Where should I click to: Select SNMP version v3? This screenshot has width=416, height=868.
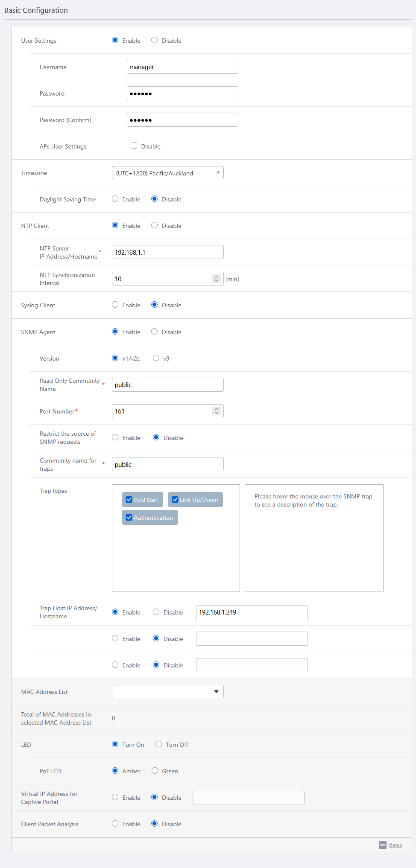point(156,358)
